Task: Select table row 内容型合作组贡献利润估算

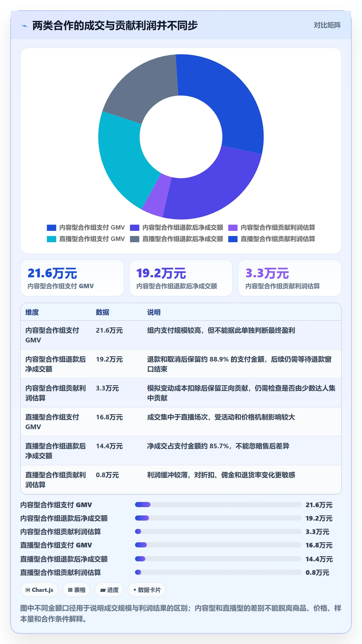Action: 181,393
